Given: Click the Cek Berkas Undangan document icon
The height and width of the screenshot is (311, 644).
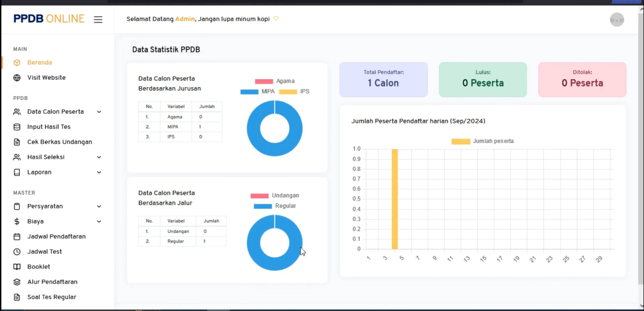Looking at the screenshot, I should [17, 142].
